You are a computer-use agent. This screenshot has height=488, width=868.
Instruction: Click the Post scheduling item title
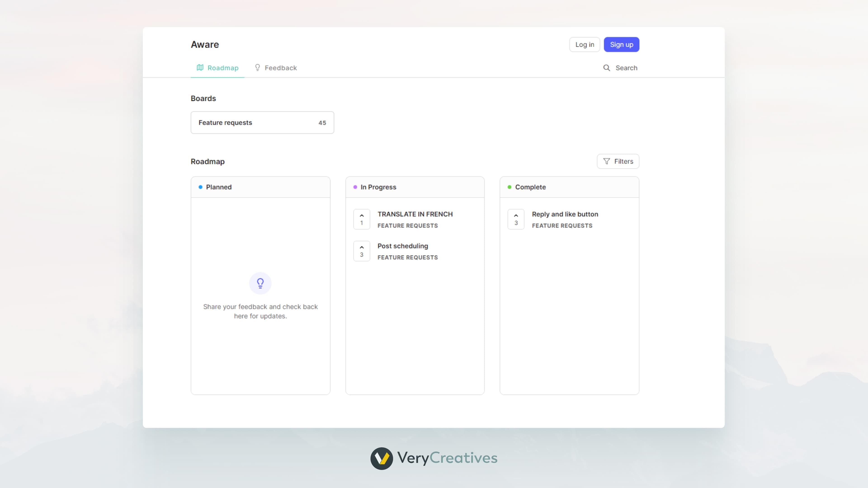click(x=403, y=246)
